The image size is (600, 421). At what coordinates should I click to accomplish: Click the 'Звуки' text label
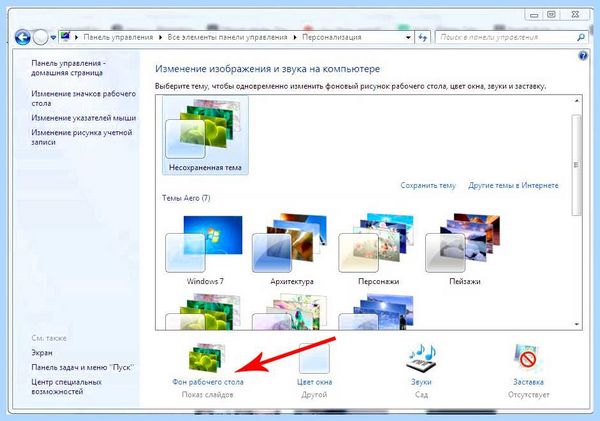tap(421, 382)
